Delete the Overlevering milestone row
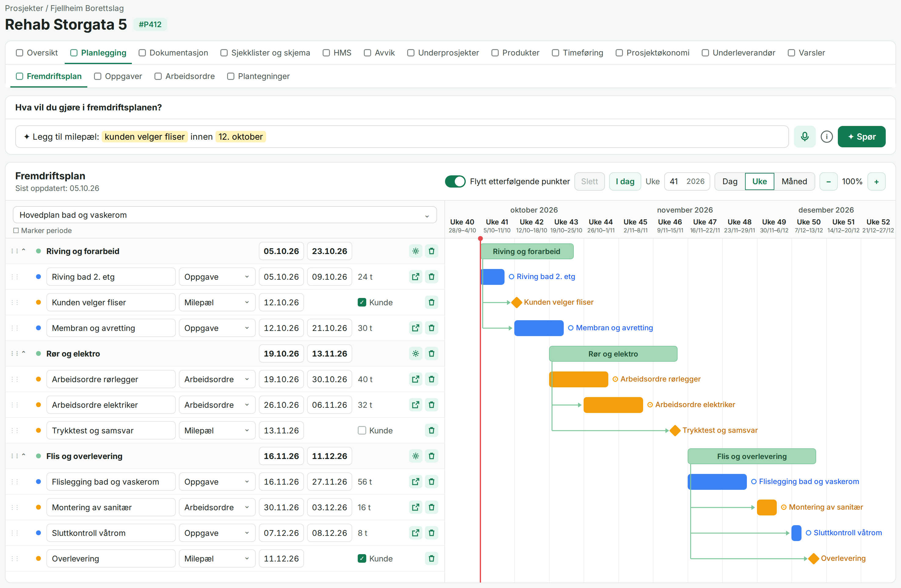The image size is (901, 588). pos(431,559)
